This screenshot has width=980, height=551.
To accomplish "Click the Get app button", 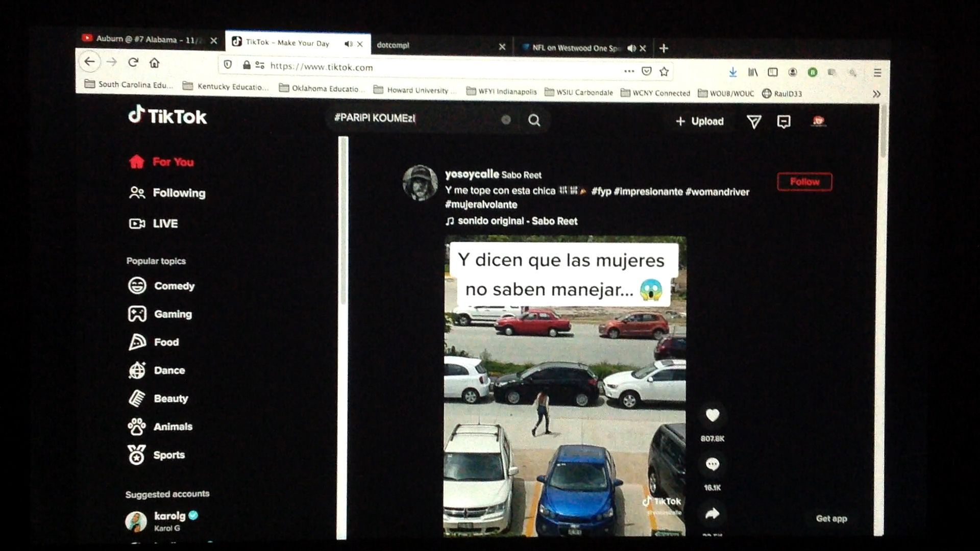I will pyautogui.click(x=831, y=518).
